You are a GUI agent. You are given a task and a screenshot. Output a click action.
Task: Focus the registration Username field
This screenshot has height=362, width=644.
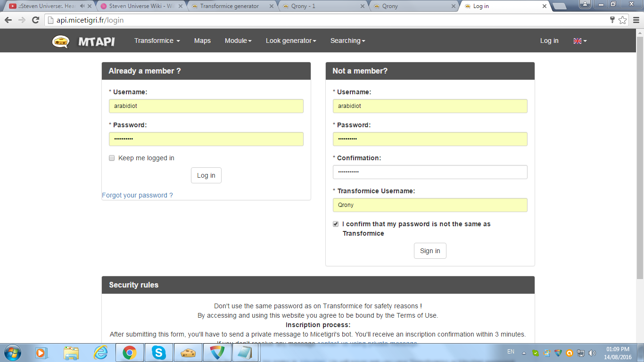[x=430, y=106]
